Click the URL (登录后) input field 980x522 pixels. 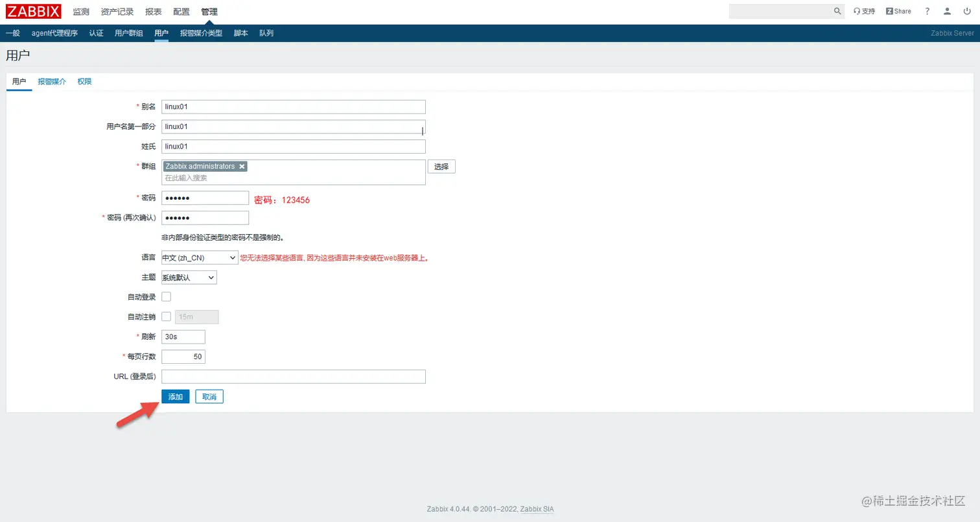pyautogui.click(x=294, y=377)
